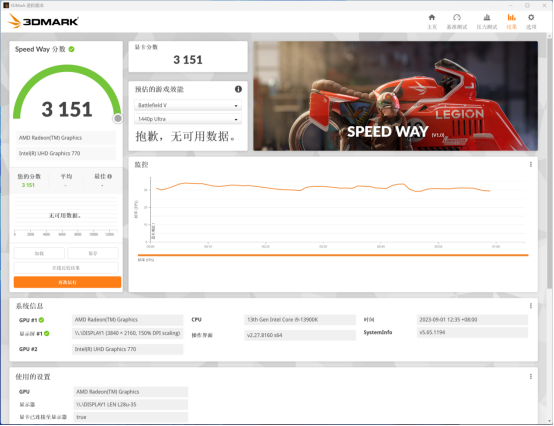Click the score distribution chart with no data
This screenshot has width=554, height=426.
66,216
